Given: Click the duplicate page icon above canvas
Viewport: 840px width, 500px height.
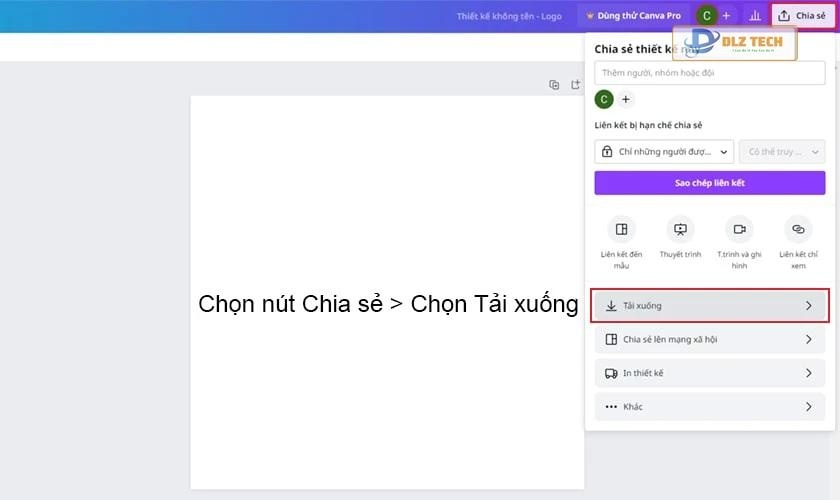Looking at the screenshot, I should coord(554,85).
